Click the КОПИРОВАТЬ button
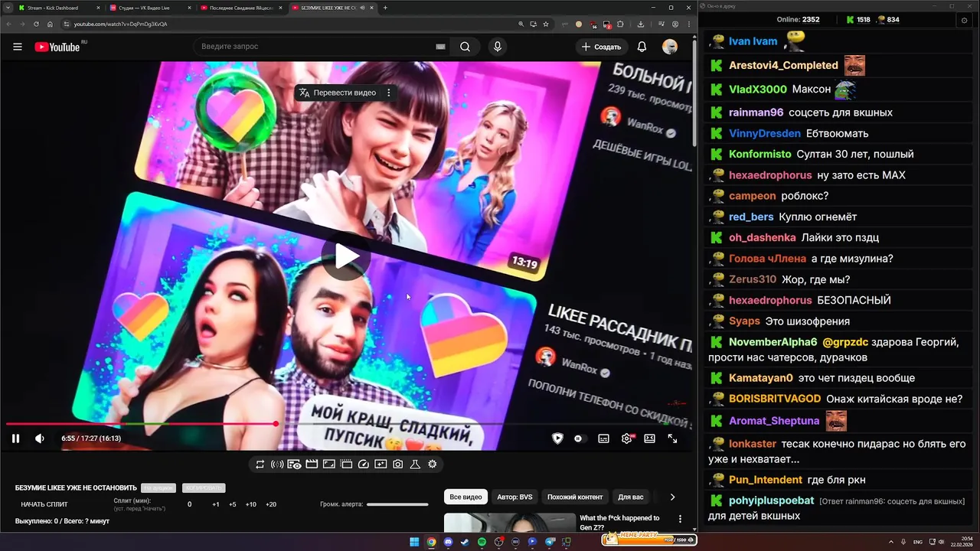The height and width of the screenshot is (551, 980). point(204,487)
